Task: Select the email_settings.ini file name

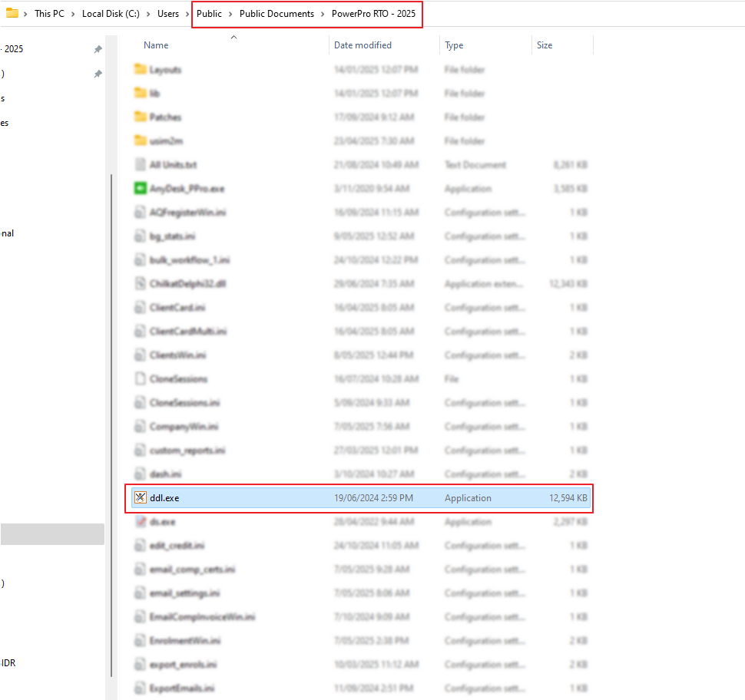Action: 185,593
